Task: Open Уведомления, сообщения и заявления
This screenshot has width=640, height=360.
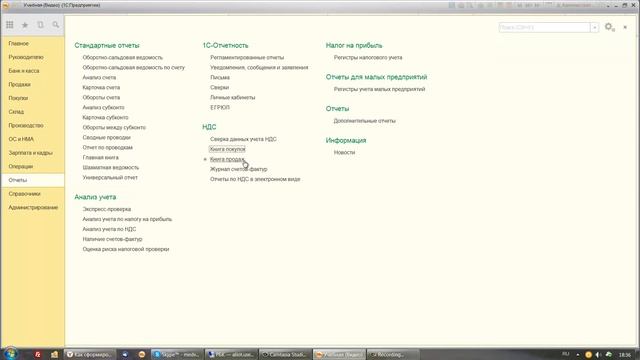Action: click(259, 67)
